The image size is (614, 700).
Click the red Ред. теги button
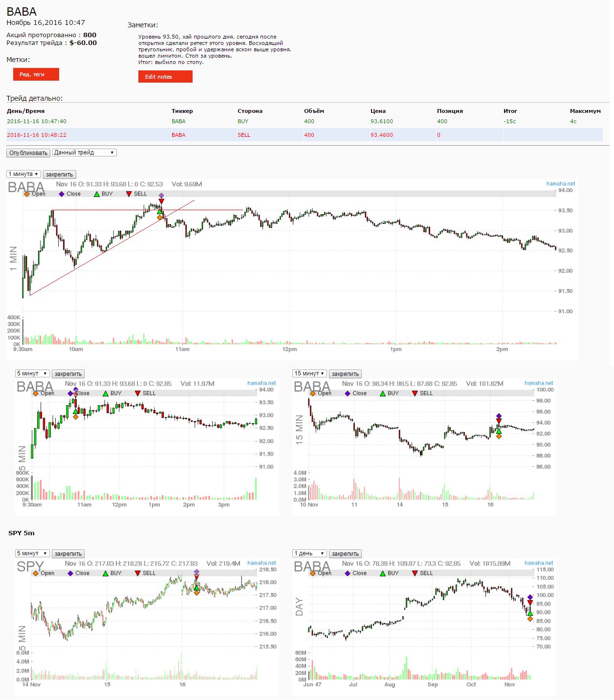[x=36, y=74]
